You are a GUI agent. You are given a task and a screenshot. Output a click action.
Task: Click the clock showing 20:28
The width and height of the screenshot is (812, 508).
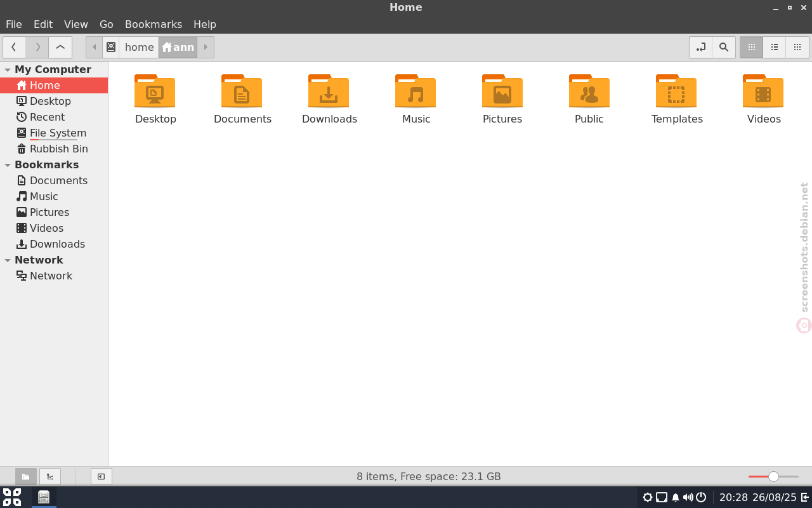point(733,497)
